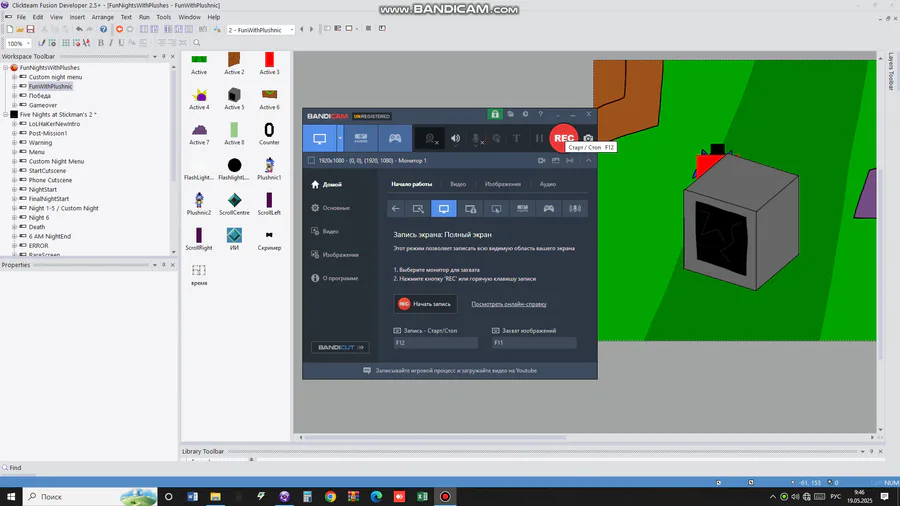Open Excel from Windows taskbar
Image resolution: width=900 pixels, height=506 pixels.
coord(422,496)
